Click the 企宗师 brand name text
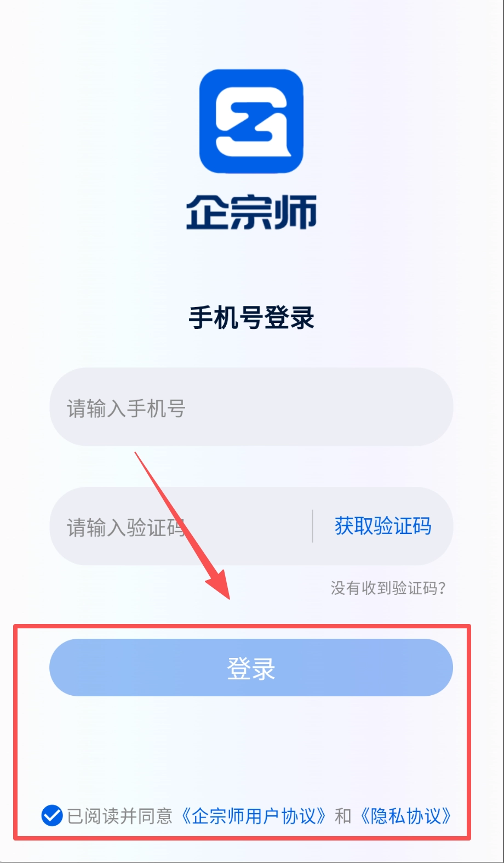Viewport: 504px width, 863px height. pos(251,212)
